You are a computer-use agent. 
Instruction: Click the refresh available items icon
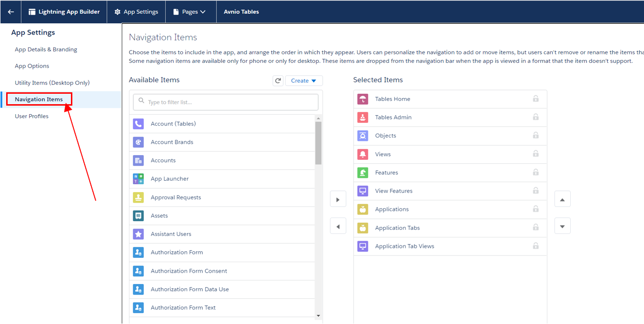[278, 81]
